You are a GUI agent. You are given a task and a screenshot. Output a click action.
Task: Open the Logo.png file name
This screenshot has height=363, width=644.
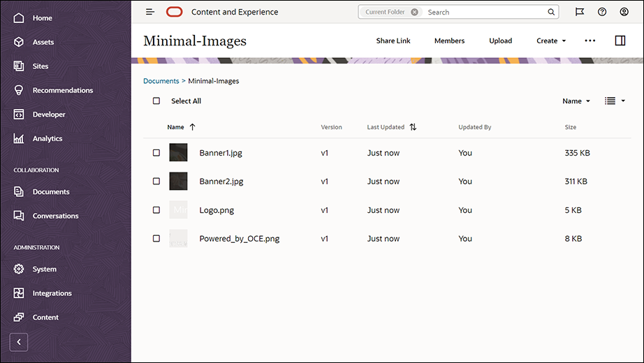pos(217,210)
